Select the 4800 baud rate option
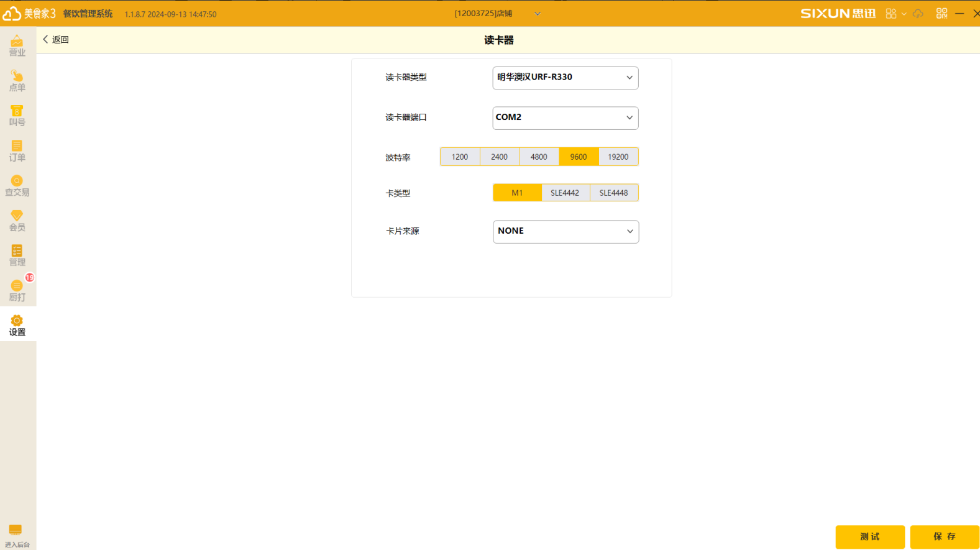980x550 pixels. coord(539,157)
